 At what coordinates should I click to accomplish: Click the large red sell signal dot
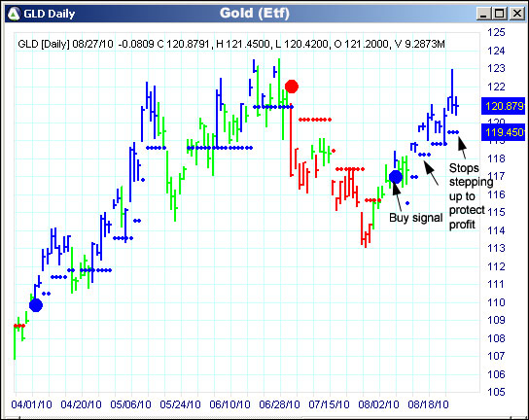coord(292,87)
